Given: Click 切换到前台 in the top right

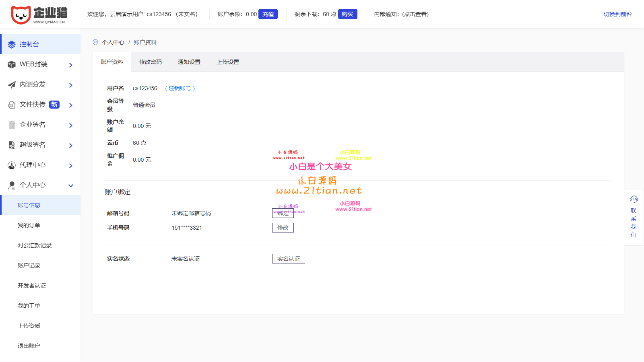Looking at the screenshot, I should click(617, 14).
